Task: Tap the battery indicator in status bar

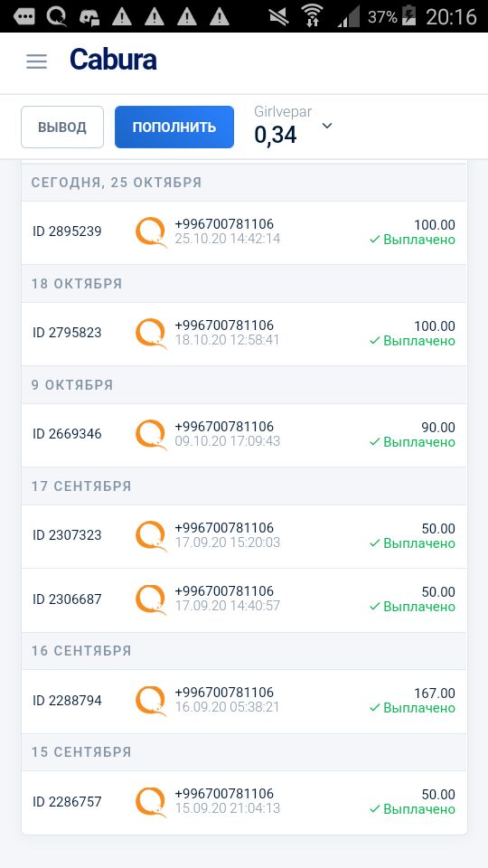Action: 408,16
